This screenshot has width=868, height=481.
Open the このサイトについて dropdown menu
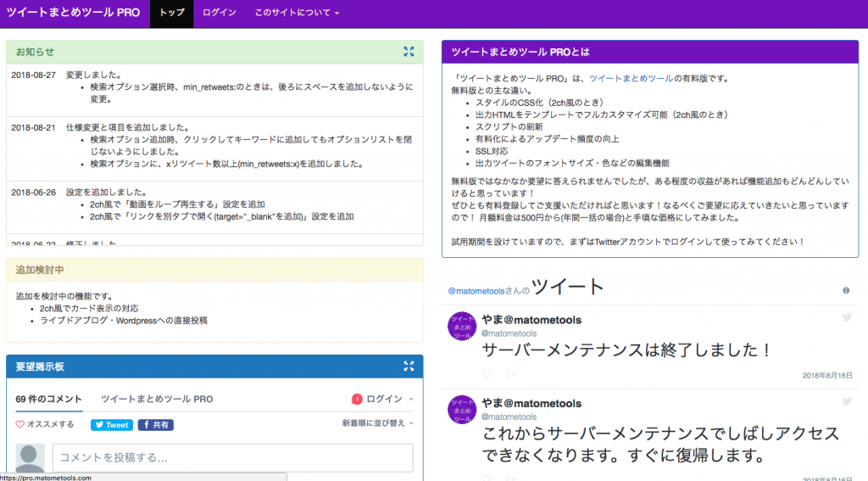297,13
